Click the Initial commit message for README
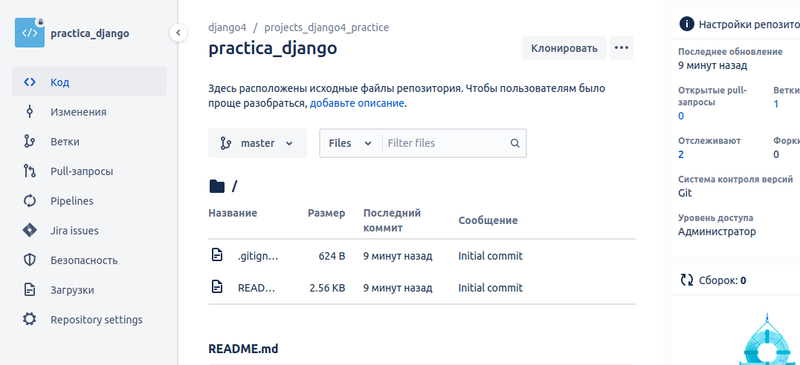Viewport: 800px width, 365px height. [x=490, y=288]
